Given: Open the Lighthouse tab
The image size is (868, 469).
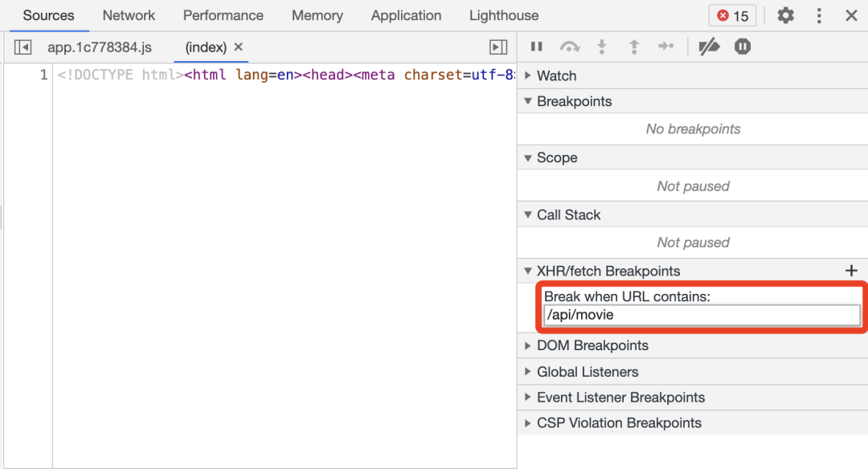Looking at the screenshot, I should [x=504, y=15].
